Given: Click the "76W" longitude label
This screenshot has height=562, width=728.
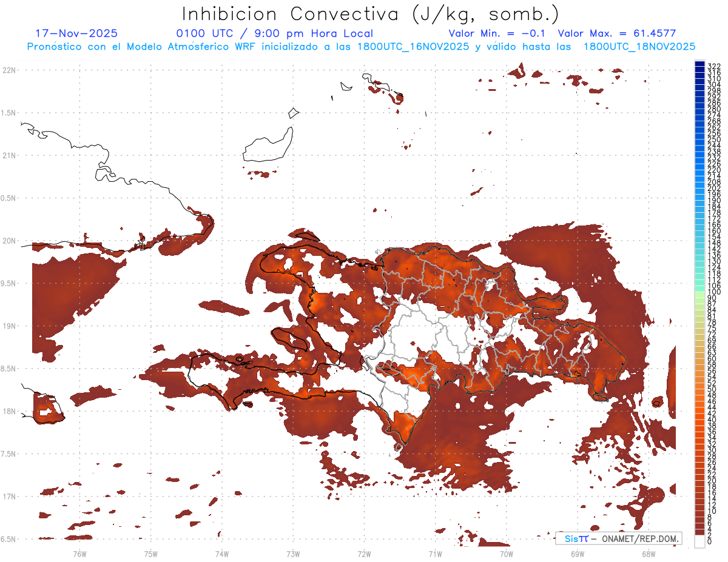Looking at the screenshot, I should [x=79, y=554].
